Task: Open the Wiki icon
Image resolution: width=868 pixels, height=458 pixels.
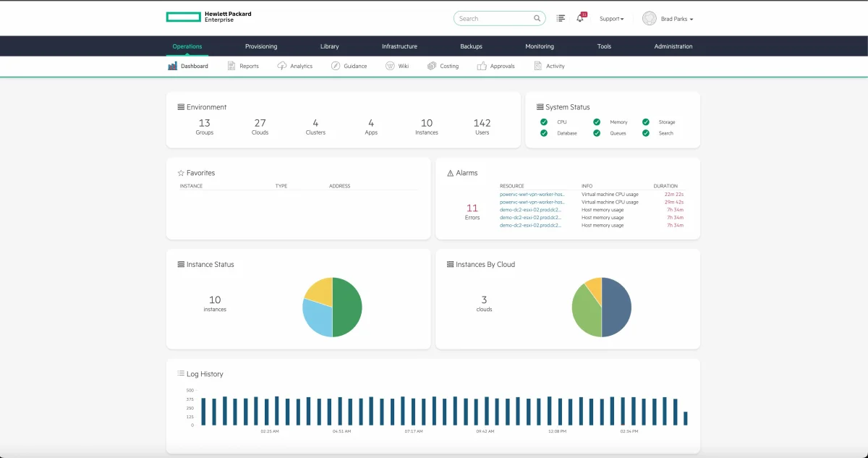Action: pos(391,66)
